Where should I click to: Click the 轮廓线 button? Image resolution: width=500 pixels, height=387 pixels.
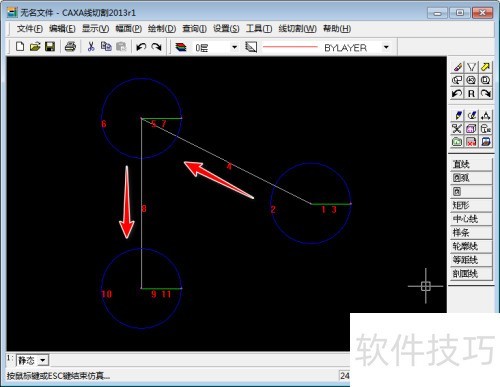471,246
